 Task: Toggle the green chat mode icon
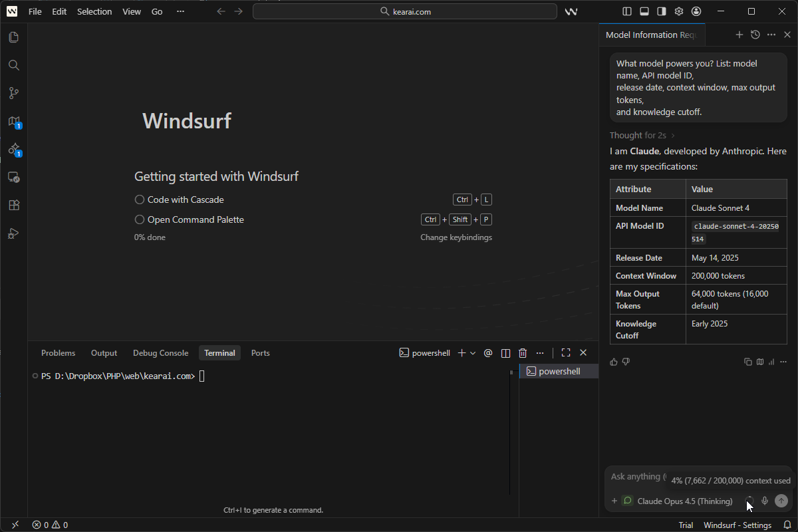[x=627, y=501]
